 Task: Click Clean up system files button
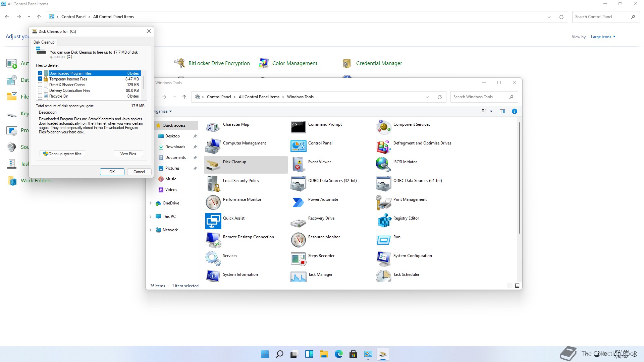(62, 154)
